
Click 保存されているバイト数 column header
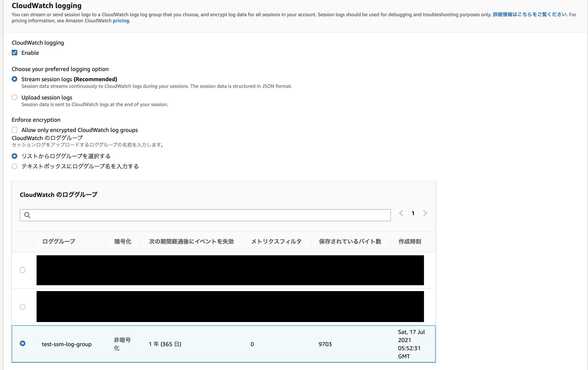coord(350,242)
